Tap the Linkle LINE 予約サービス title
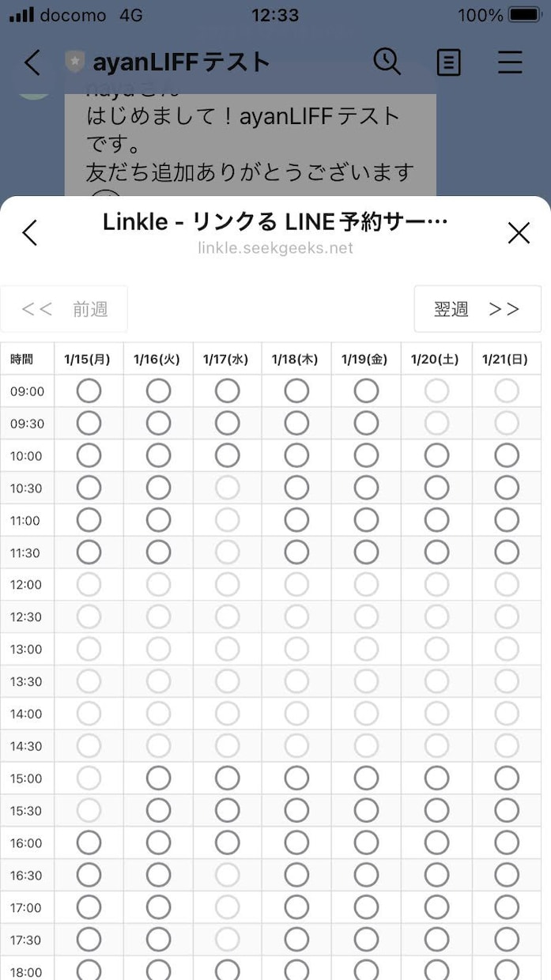This screenshot has width=551, height=980. point(275,221)
